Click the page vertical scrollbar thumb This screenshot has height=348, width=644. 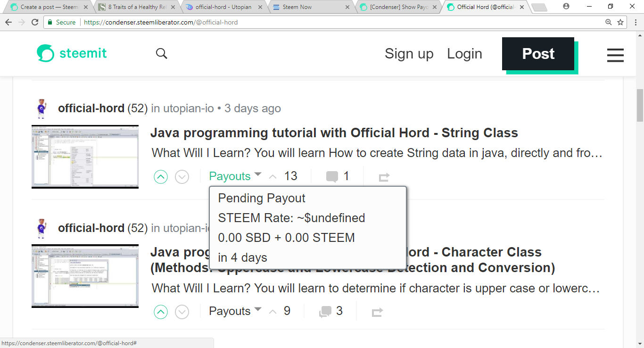pos(640,106)
